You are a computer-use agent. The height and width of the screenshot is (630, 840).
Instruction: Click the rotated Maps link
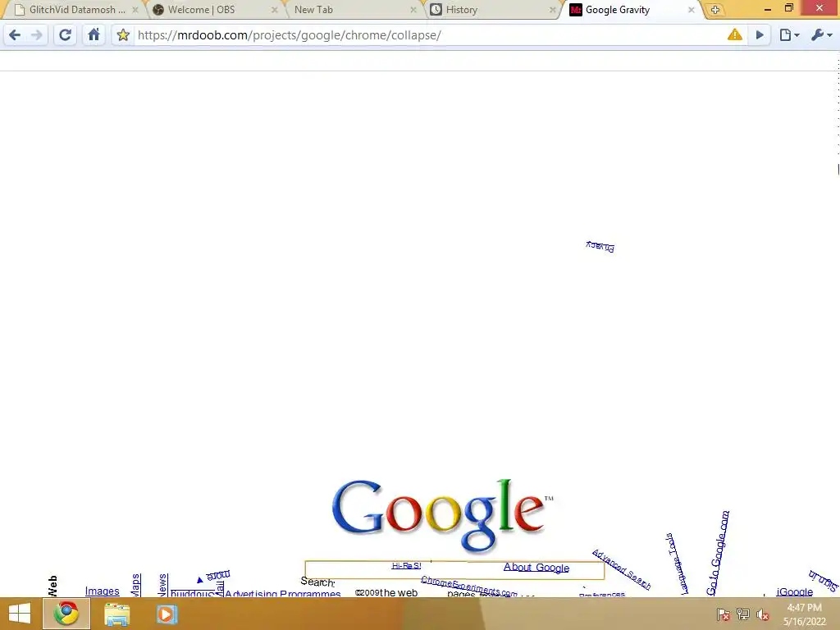pos(135,584)
